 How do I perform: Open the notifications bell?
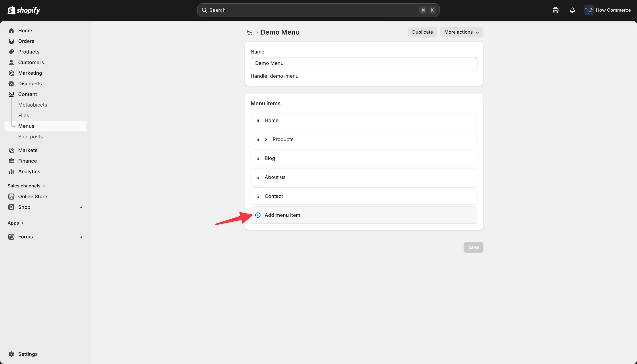click(572, 10)
